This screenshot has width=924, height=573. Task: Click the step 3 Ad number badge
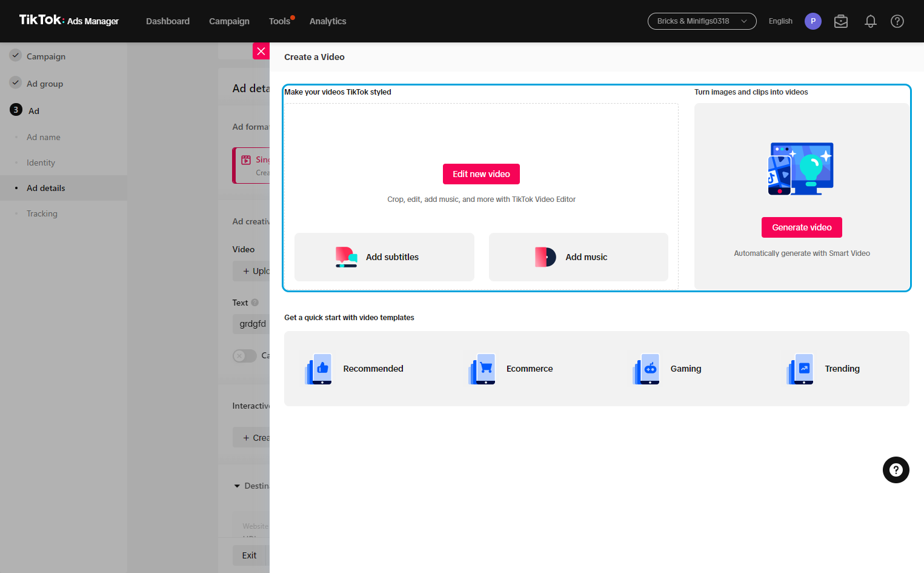click(x=16, y=110)
